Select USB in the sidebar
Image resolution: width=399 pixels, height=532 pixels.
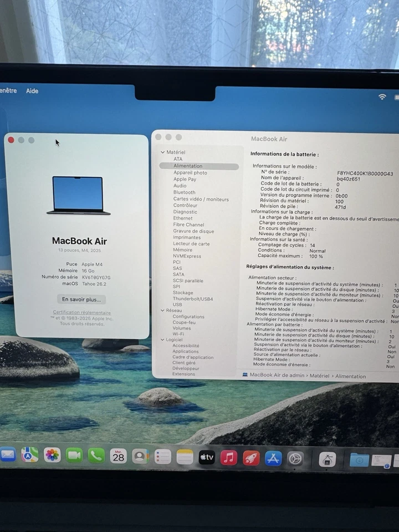pos(177,305)
